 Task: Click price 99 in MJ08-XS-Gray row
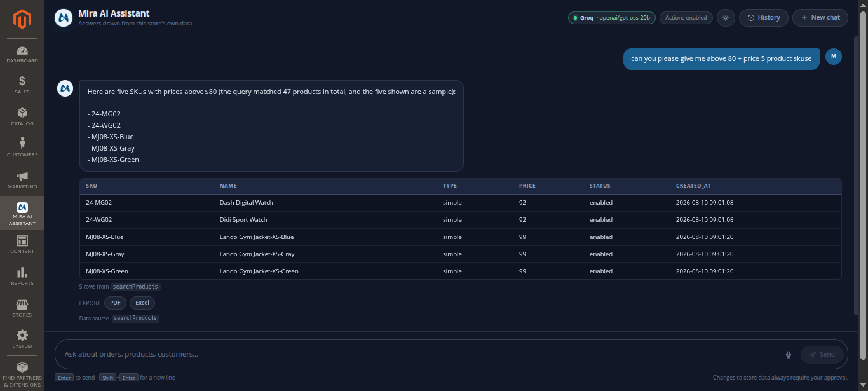coord(522,254)
